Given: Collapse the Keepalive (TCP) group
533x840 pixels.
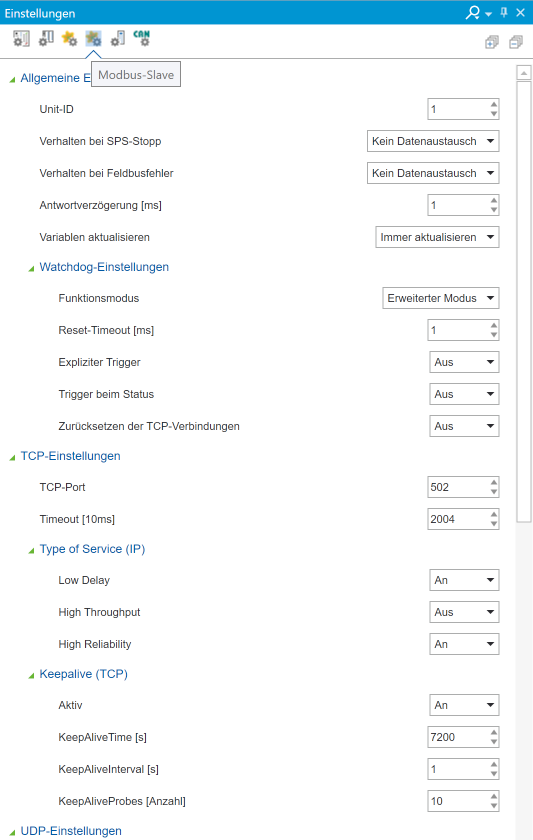Looking at the screenshot, I should click(31, 676).
